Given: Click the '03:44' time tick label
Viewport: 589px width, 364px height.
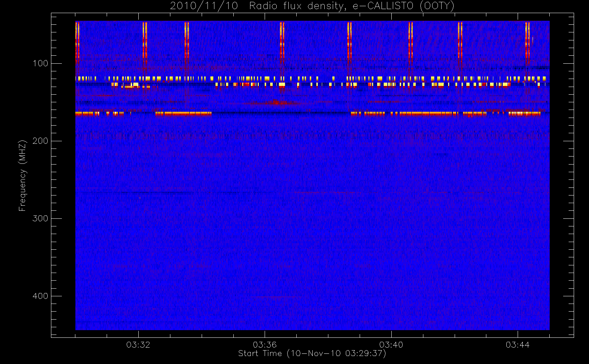Looking at the screenshot, I should [x=517, y=345].
